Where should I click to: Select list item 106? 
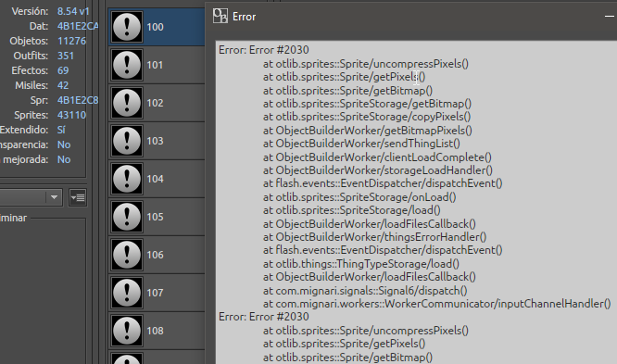(157, 255)
